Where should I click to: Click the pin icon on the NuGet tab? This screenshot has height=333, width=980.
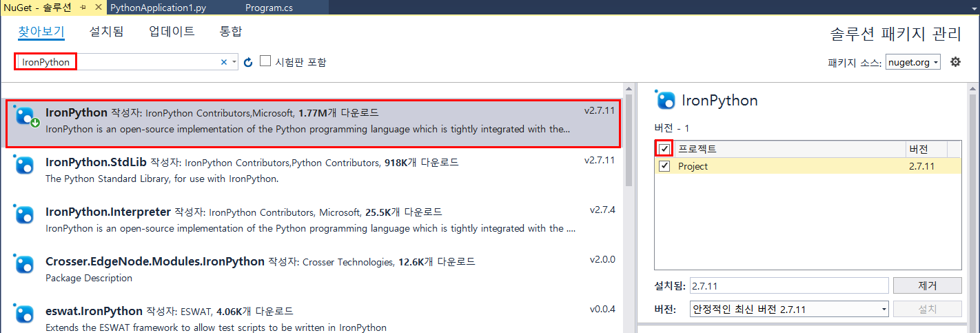tap(83, 7)
